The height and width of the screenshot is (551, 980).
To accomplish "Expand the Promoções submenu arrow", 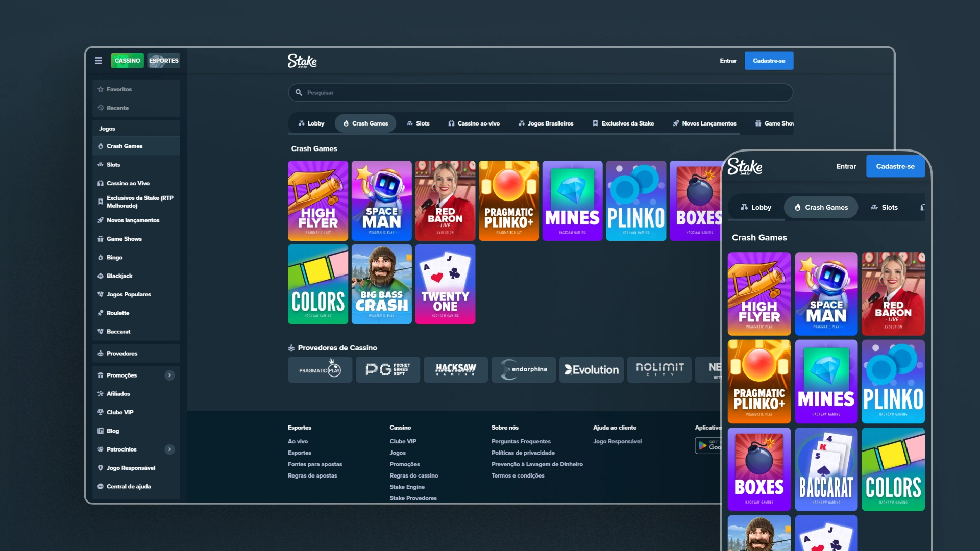I will click(170, 375).
